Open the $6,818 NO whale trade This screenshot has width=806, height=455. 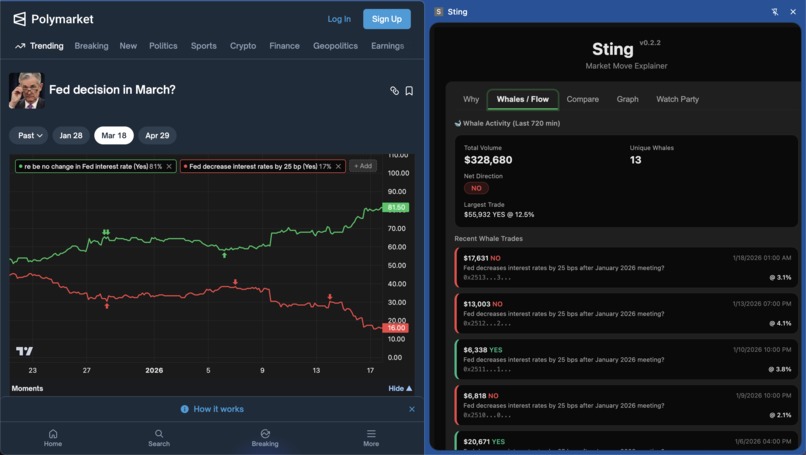(x=626, y=405)
